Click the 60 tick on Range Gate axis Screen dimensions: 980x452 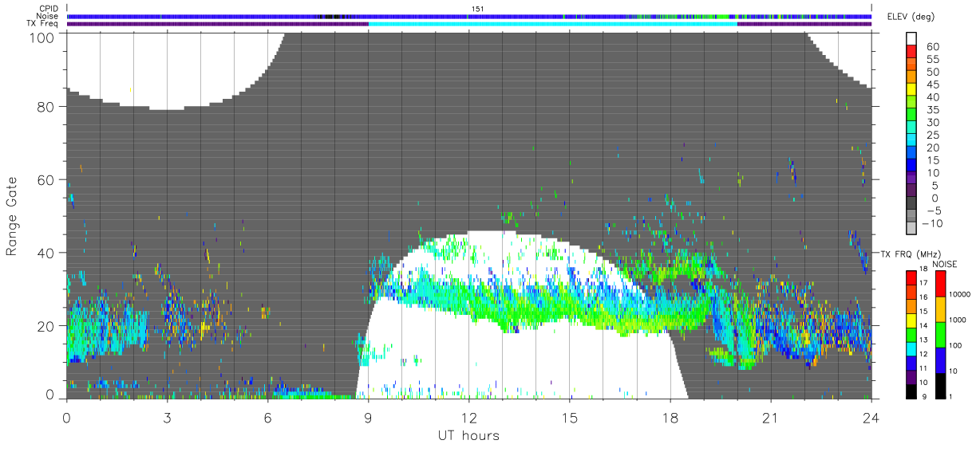(x=46, y=180)
